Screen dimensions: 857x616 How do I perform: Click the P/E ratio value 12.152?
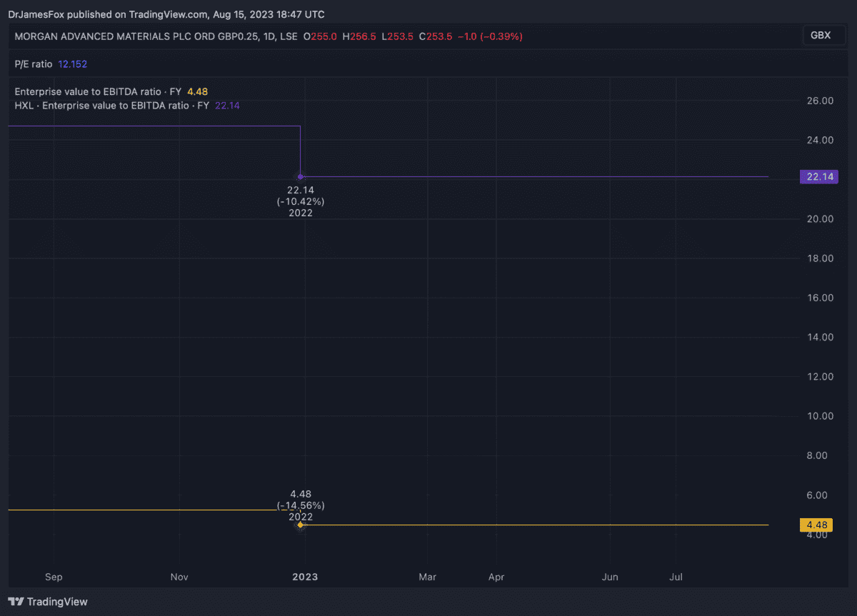pyautogui.click(x=72, y=64)
